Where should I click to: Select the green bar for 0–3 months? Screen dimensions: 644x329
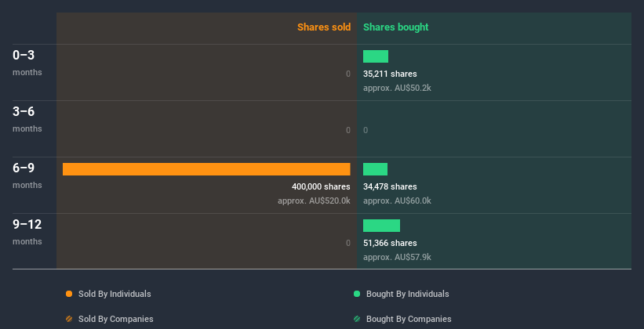(376, 56)
